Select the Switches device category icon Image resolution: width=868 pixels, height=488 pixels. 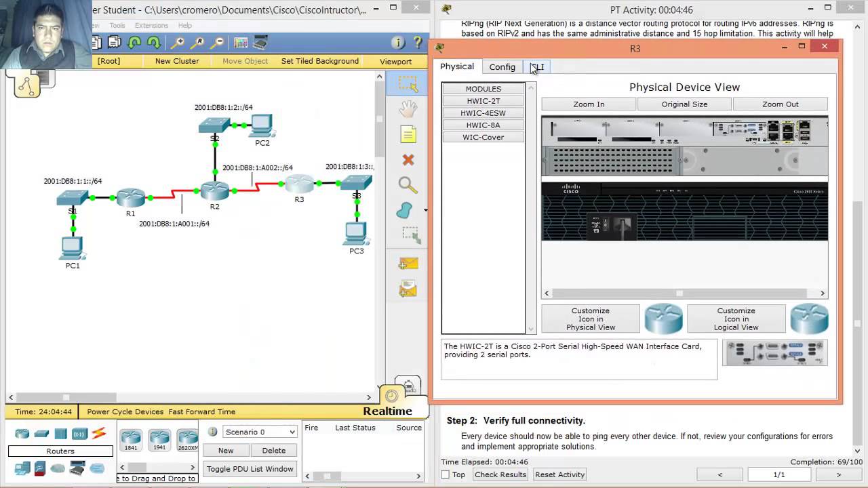[41, 434]
